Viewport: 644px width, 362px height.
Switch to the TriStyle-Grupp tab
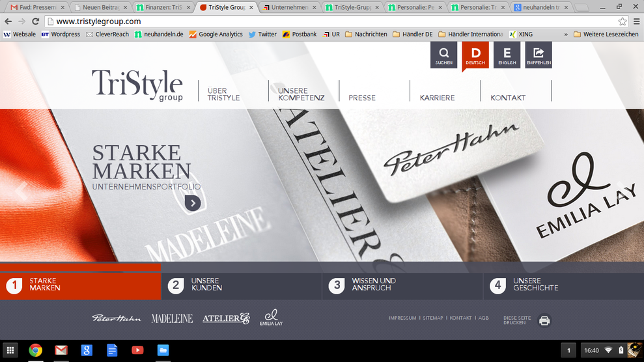352,7
